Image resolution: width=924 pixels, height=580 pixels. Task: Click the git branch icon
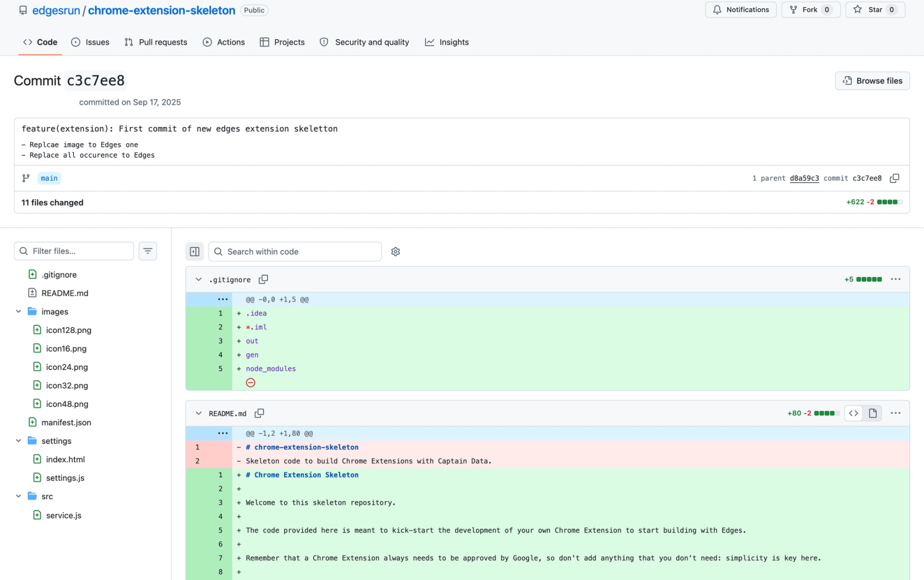(x=26, y=178)
